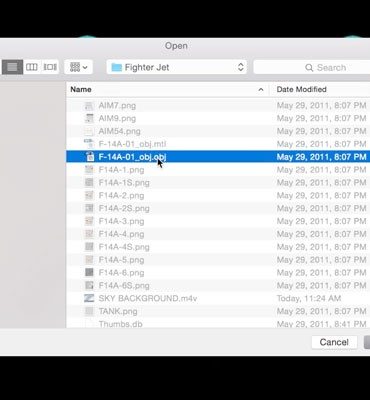Click the Thumbs.db file name

click(x=120, y=324)
